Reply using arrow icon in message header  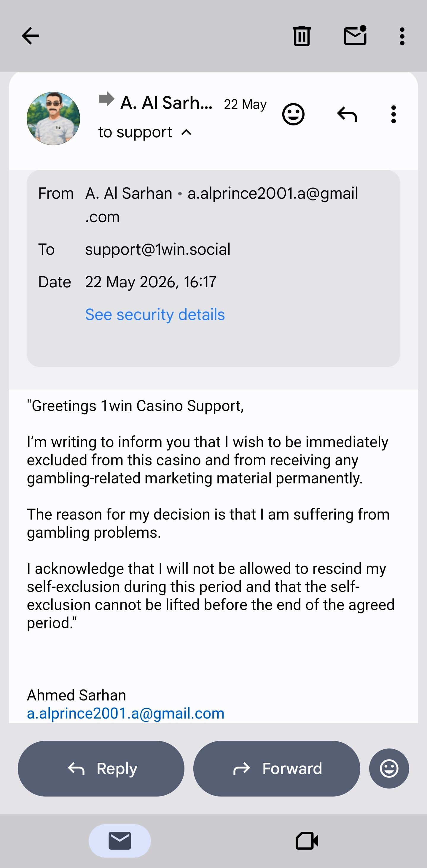(347, 114)
